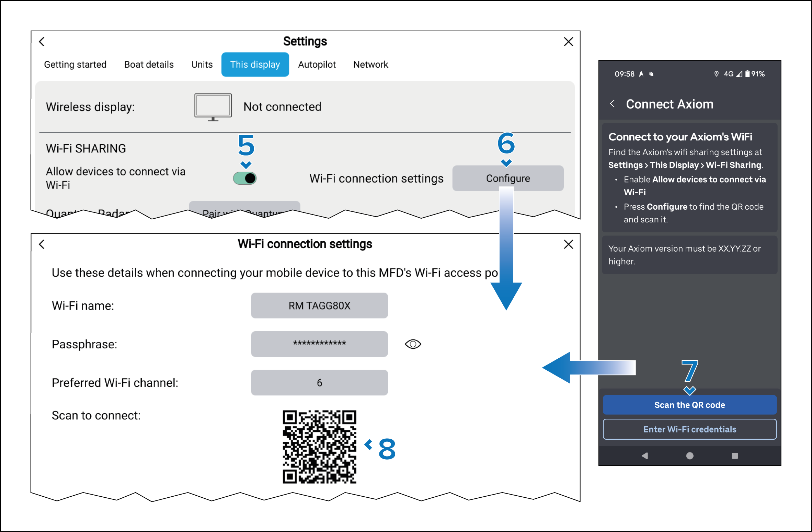Click the back arrow in the Settings header
812x532 pixels.
point(42,42)
